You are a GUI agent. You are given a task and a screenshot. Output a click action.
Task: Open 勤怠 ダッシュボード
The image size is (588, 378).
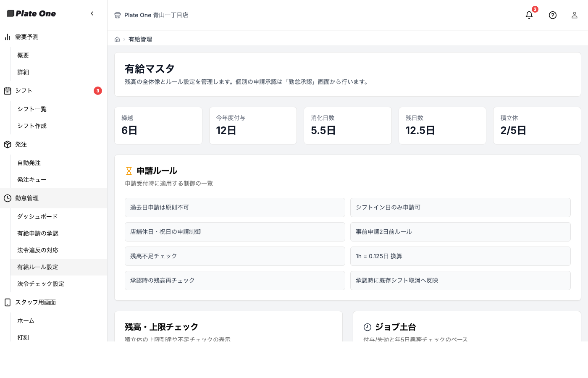pyautogui.click(x=59, y=217)
